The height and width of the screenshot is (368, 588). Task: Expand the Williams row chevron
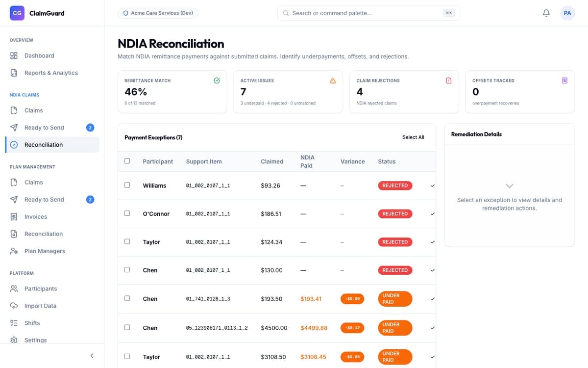[432, 185]
